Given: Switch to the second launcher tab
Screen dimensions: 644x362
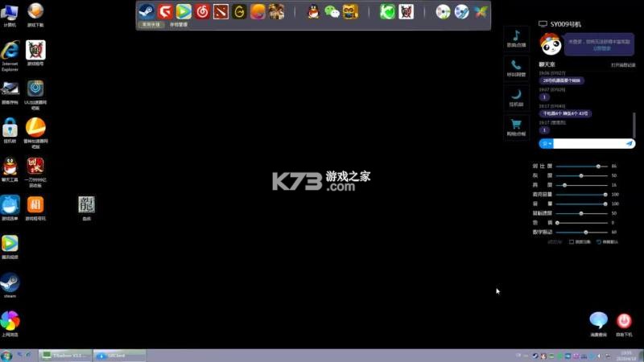Looking at the screenshot, I should tap(179, 25).
